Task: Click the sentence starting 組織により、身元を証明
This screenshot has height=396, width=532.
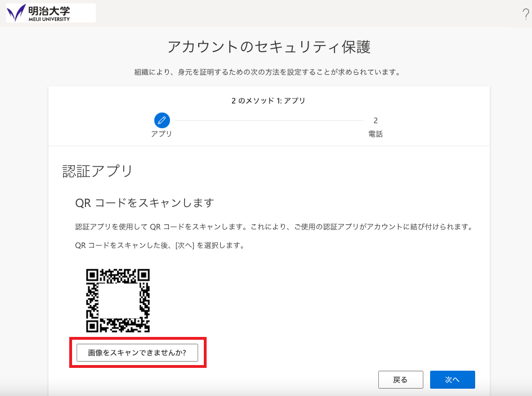Action: coord(268,72)
